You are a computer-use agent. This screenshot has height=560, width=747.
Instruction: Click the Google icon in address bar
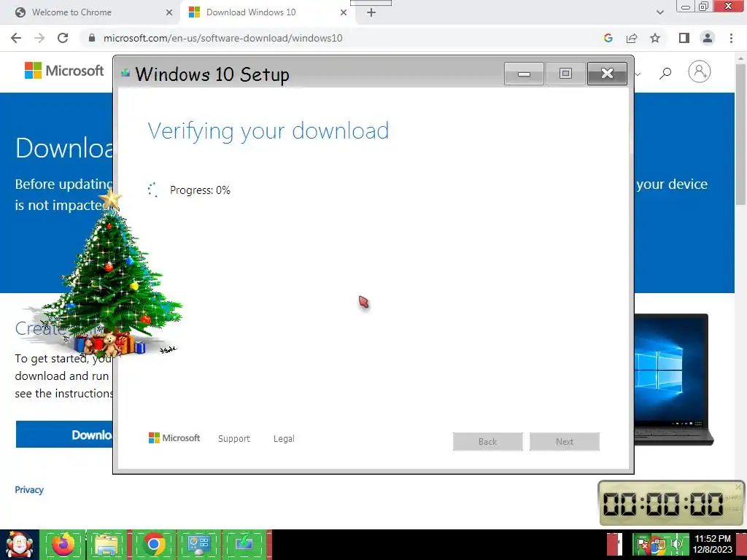[608, 38]
